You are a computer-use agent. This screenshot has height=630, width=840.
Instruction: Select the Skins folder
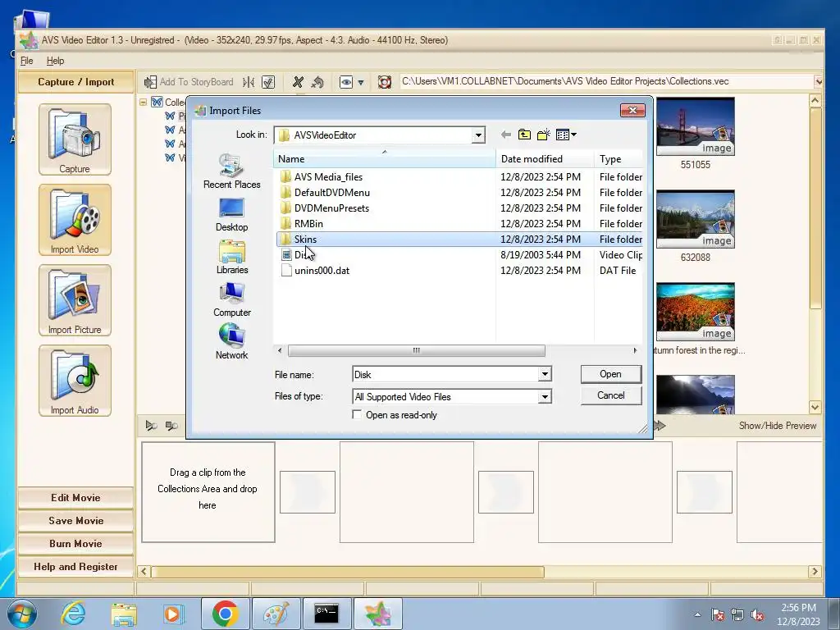[459, 239]
